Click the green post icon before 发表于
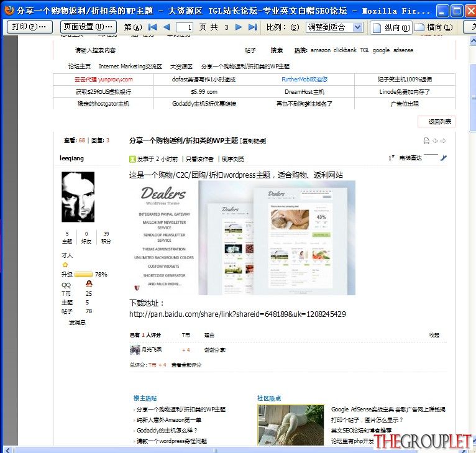476x453 pixels. (x=132, y=159)
